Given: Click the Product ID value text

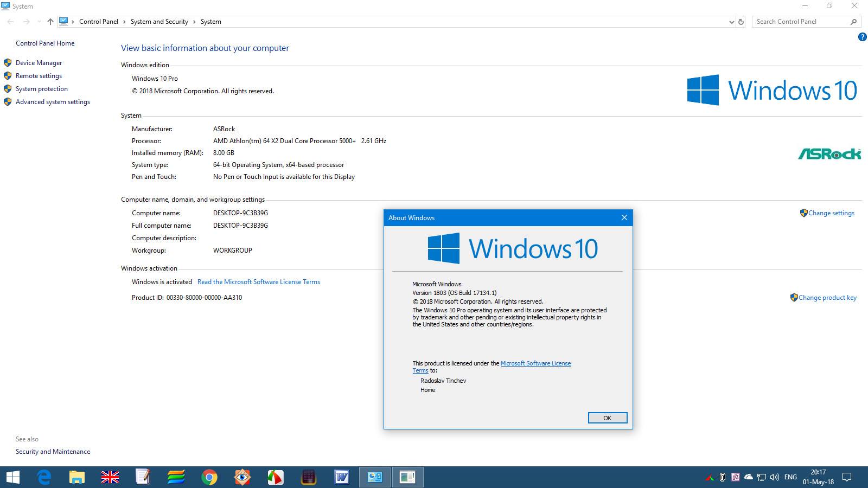Looking at the screenshot, I should (x=204, y=298).
